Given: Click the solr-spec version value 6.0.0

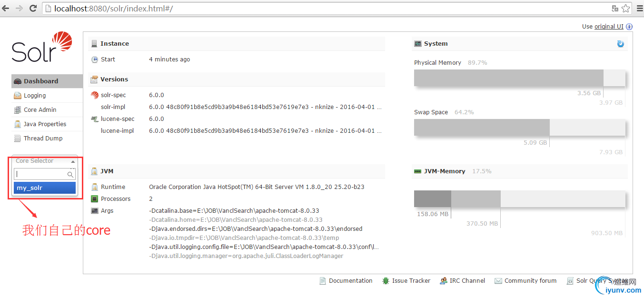Looking at the screenshot, I should coord(157,95).
